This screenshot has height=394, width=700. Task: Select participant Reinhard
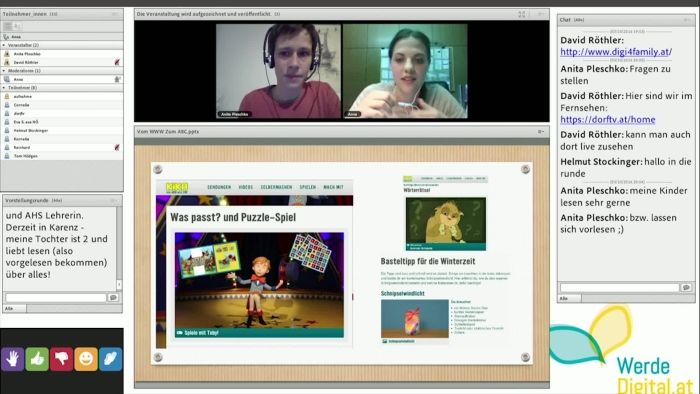point(62,147)
